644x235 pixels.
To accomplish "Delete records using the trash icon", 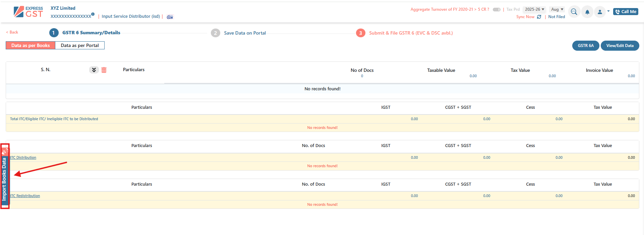I will coord(104,70).
